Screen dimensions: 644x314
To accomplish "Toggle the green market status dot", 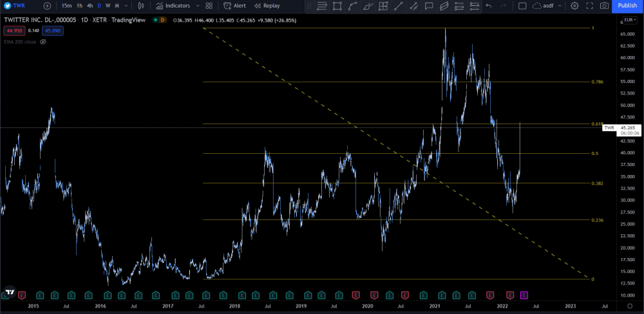I will (155, 20).
